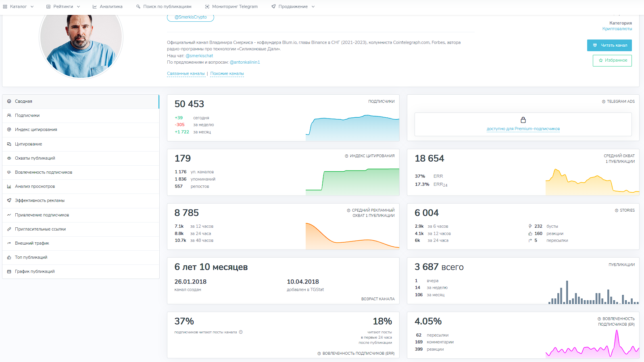Open График публикаций sidebar item
Image resolution: width=644 pixels, height=362 pixels.
[81, 271]
